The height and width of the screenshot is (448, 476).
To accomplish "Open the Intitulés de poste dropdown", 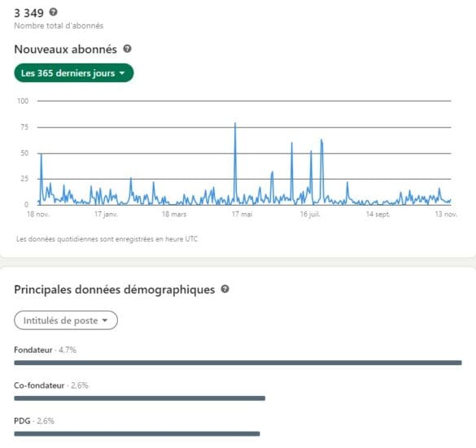I will [x=66, y=320].
